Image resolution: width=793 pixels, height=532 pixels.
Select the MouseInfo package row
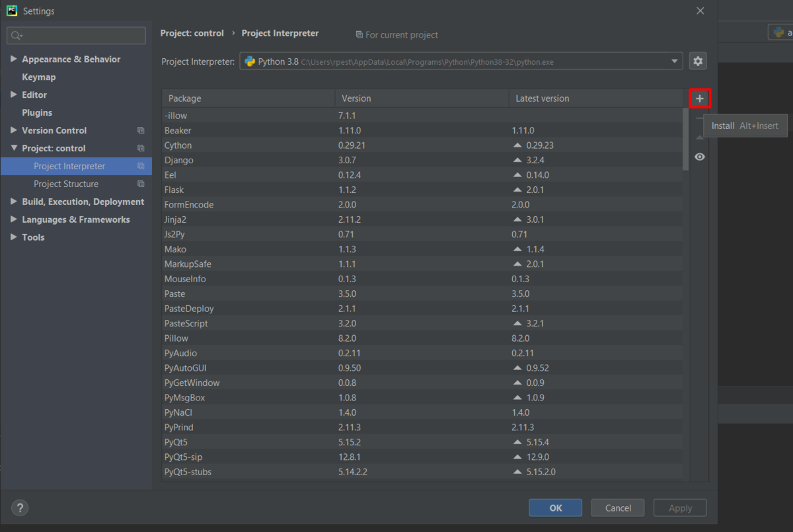(x=422, y=279)
